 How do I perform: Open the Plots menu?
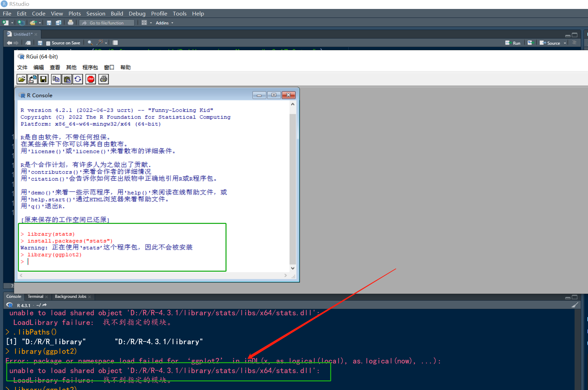(74, 13)
